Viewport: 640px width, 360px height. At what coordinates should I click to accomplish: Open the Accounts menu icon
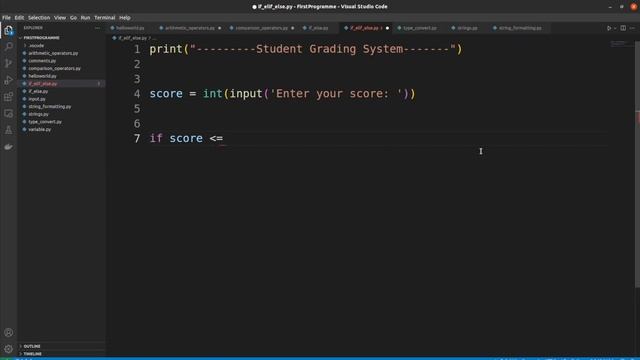(x=9, y=333)
